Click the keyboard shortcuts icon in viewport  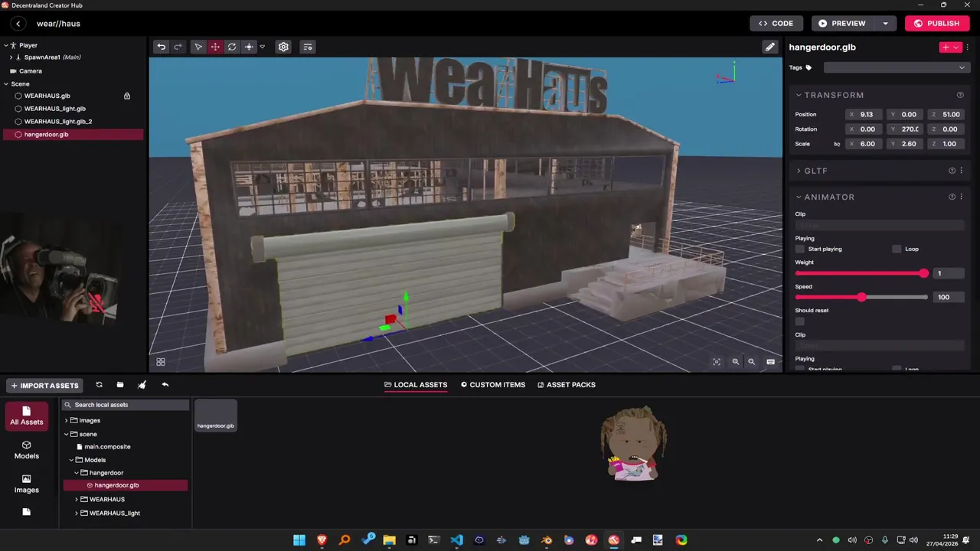[x=771, y=362]
